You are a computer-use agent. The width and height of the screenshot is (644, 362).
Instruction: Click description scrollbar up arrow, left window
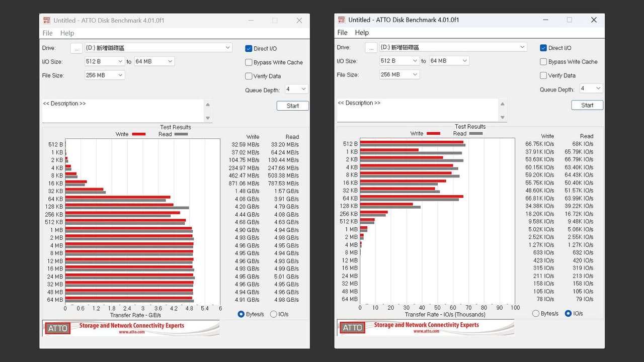(208, 105)
